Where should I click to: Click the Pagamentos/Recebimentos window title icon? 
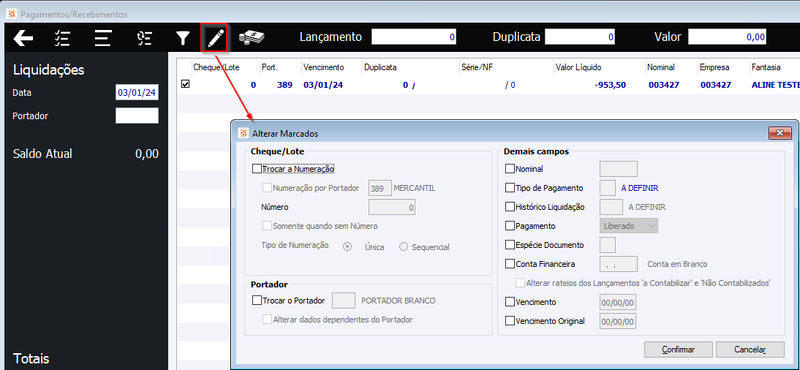(x=12, y=14)
